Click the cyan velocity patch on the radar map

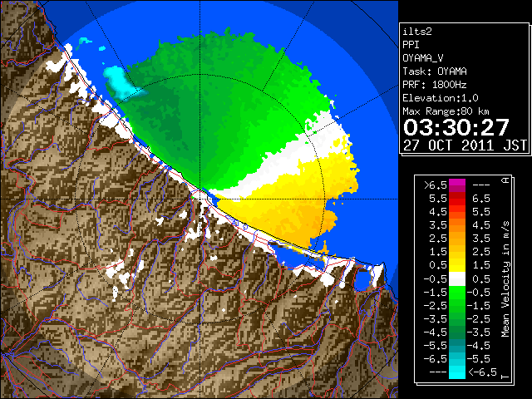[121, 82]
